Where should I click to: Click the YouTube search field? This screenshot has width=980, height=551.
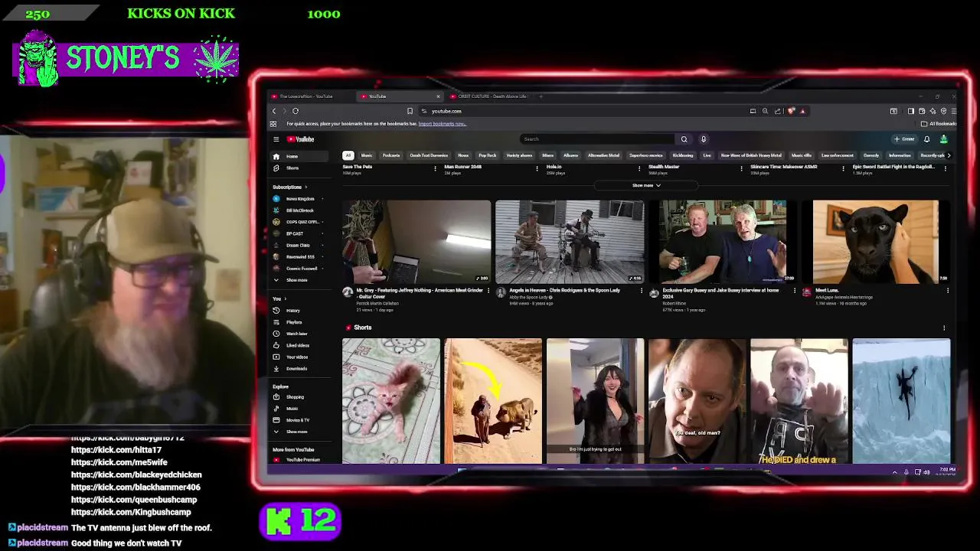(x=597, y=139)
